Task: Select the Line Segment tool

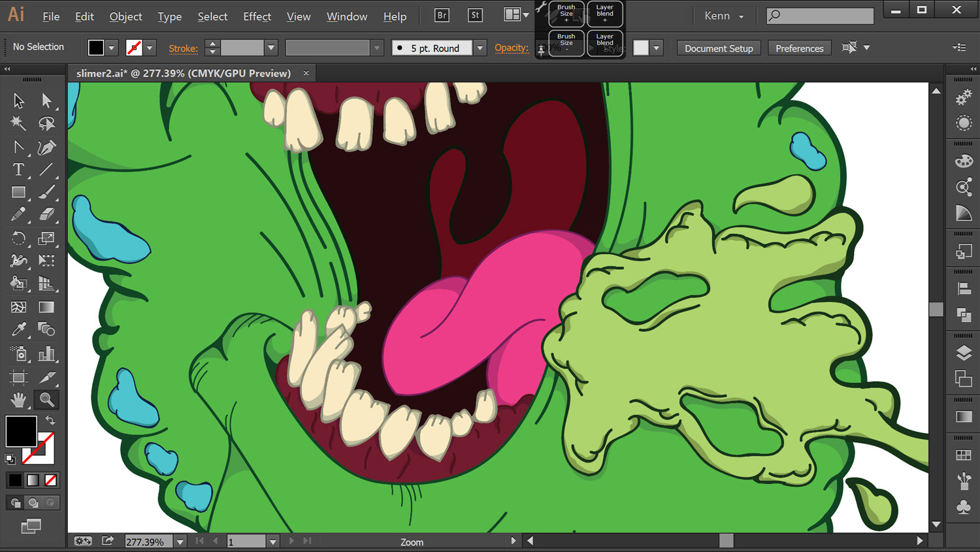Action: point(46,170)
